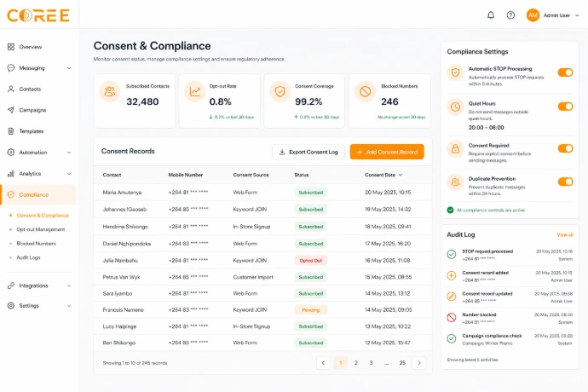
Task: Click the notification bell icon
Action: pyautogui.click(x=491, y=15)
